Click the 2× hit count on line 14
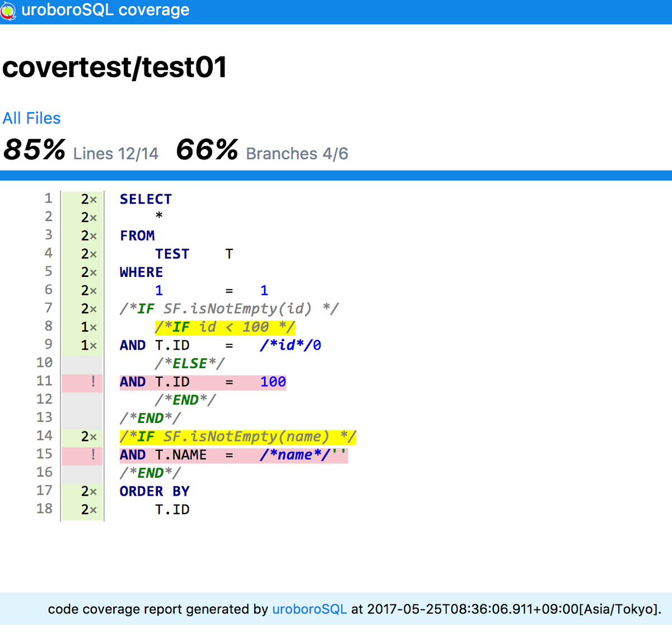Image resolution: width=672 pixels, height=634 pixels. (88, 436)
